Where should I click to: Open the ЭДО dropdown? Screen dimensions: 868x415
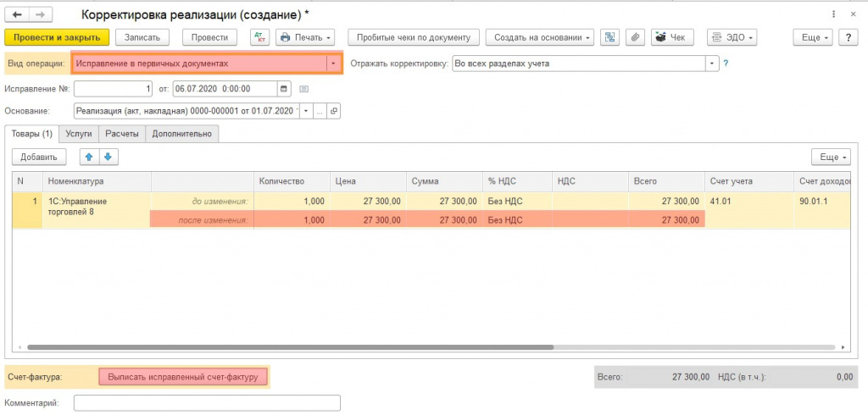[x=732, y=37]
